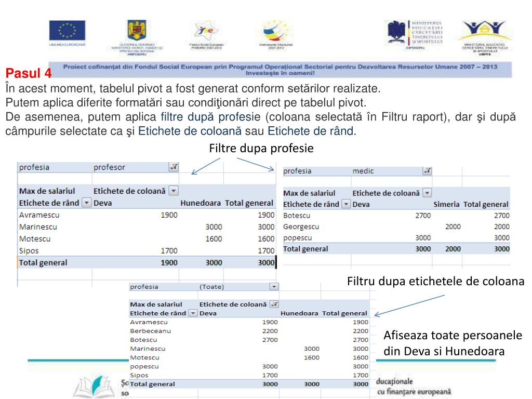The image size is (532, 399).
Task: Click the 'Filtru dupa etichetele de coloana' label
Action: coord(436,281)
